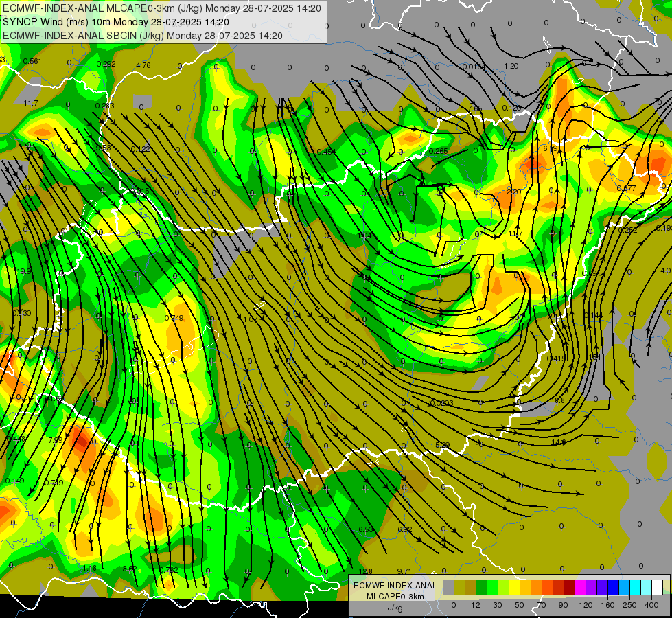
Task: Click the '12' legend tick label
Action: [x=476, y=605]
